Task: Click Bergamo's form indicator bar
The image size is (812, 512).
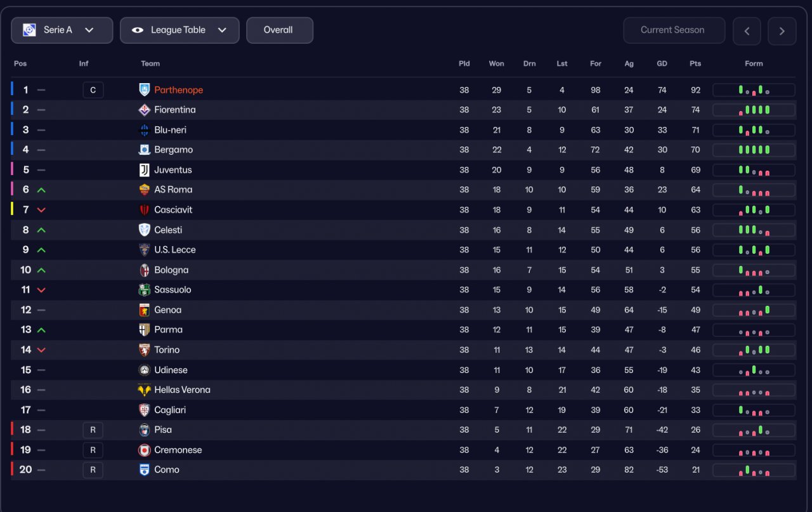Action: pyautogui.click(x=754, y=150)
